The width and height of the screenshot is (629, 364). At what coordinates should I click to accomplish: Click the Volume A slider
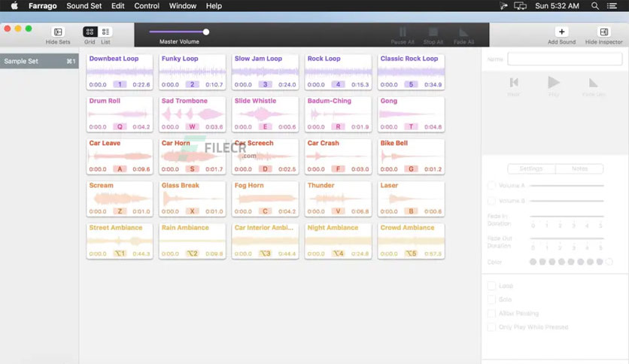[x=567, y=186]
